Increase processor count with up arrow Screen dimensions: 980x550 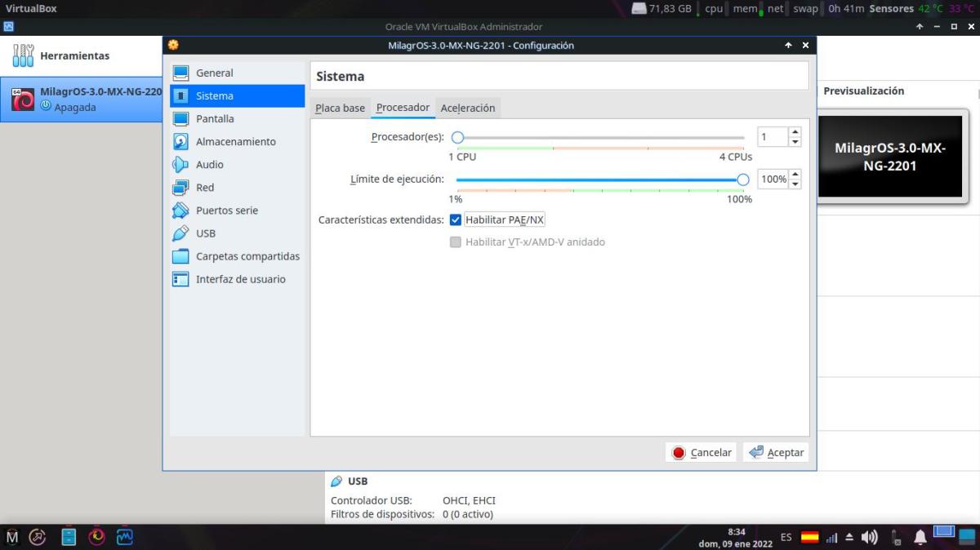[x=795, y=132]
